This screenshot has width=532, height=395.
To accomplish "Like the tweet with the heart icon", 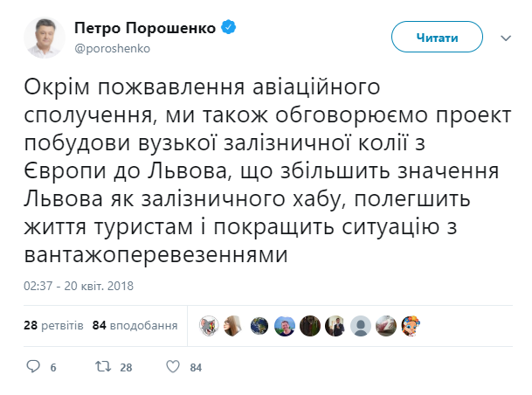I will [173, 367].
